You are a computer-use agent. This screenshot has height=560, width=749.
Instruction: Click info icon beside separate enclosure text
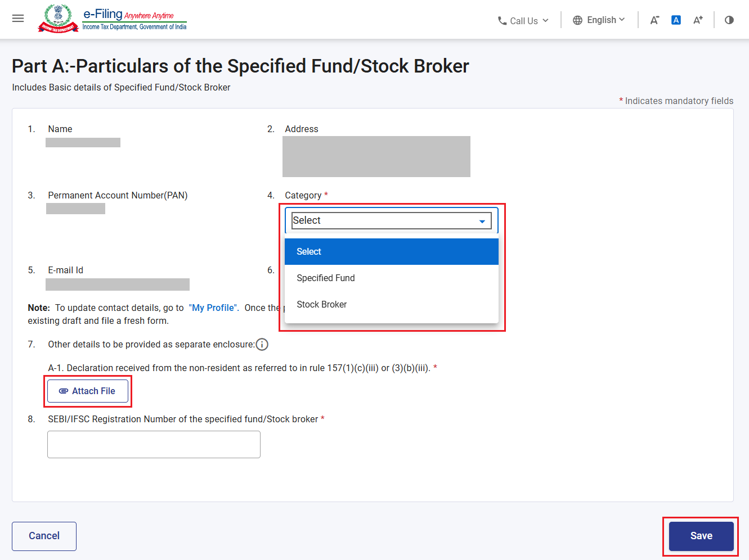point(262,344)
